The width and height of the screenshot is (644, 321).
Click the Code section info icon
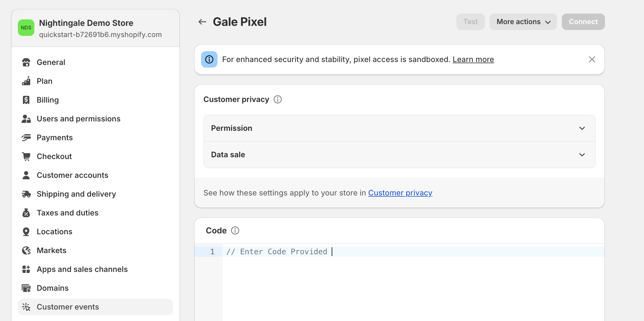click(235, 231)
